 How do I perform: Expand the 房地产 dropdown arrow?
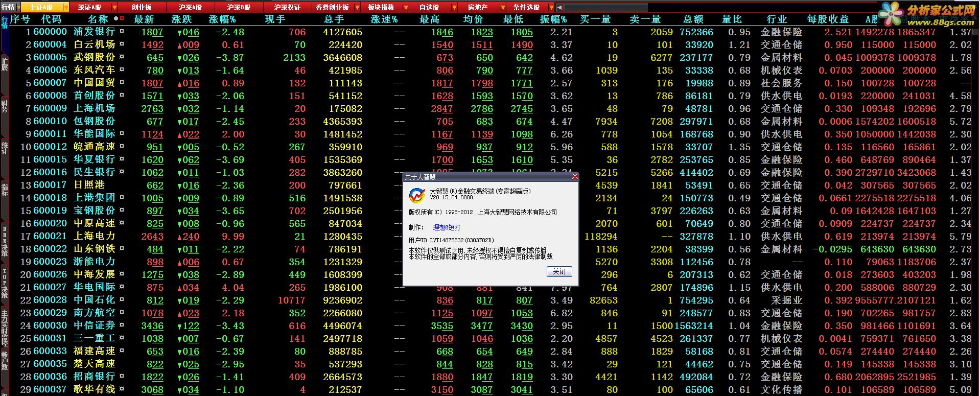tap(503, 7)
